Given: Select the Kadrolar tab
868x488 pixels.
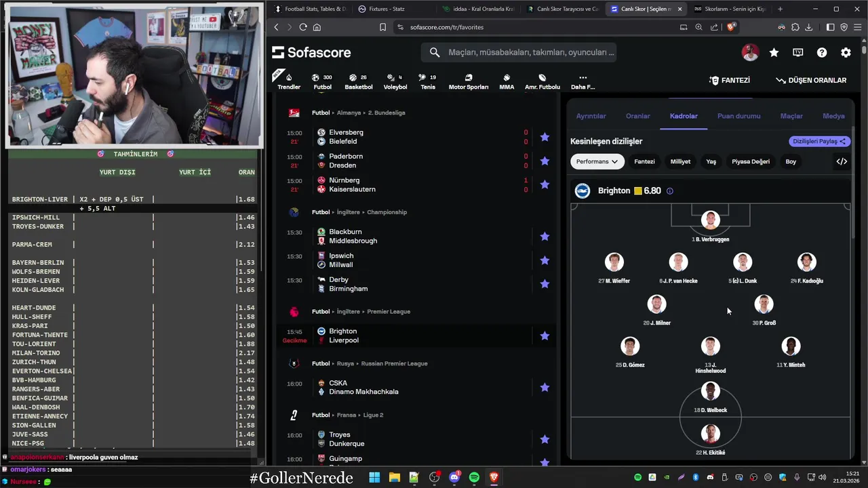Looking at the screenshot, I should click(684, 116).
